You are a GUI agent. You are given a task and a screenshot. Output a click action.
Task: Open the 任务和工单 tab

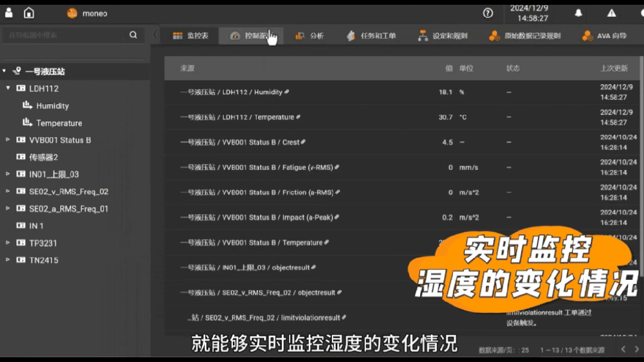click(371, 36)
